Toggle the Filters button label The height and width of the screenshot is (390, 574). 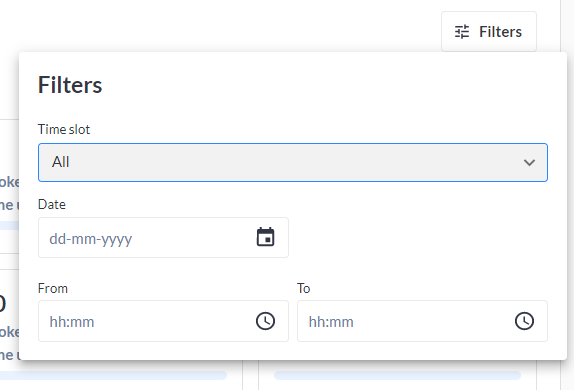pyautogui.click(x=500, y=32)
